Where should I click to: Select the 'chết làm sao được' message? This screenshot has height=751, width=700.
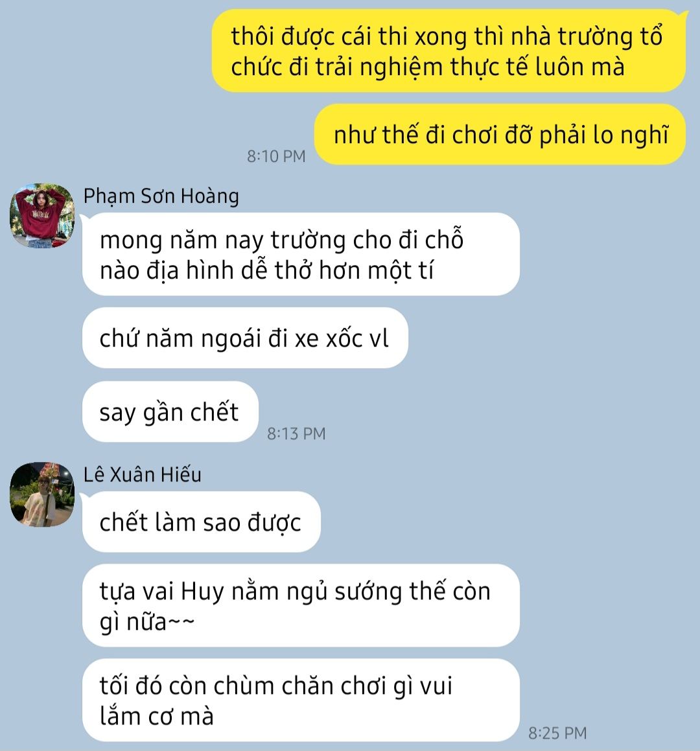tap(201, 522)
